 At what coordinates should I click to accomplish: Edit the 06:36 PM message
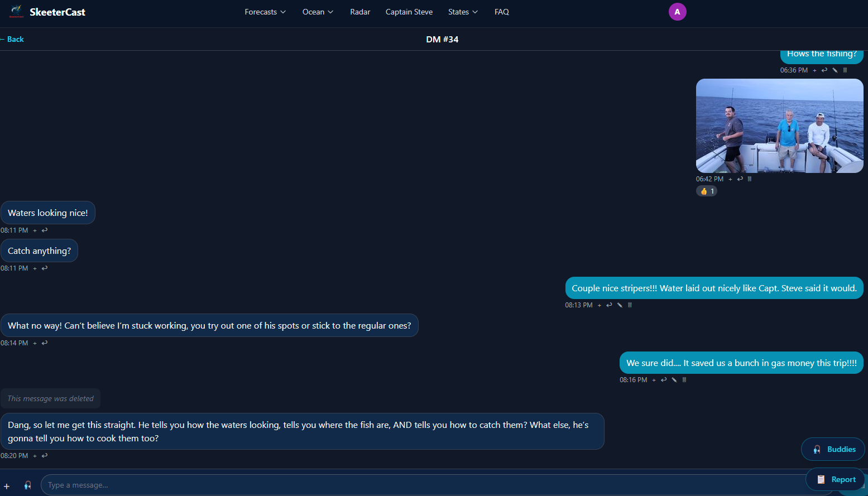(835, 70)
